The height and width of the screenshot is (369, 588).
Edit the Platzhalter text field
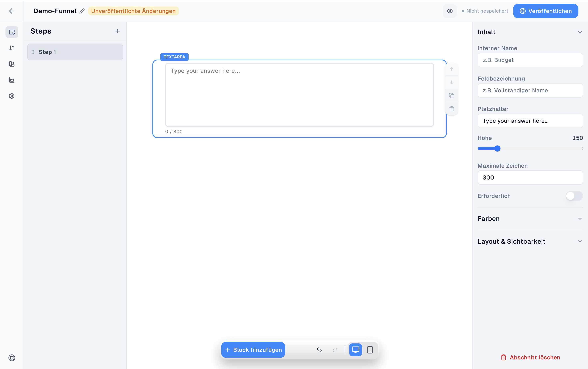530,121
